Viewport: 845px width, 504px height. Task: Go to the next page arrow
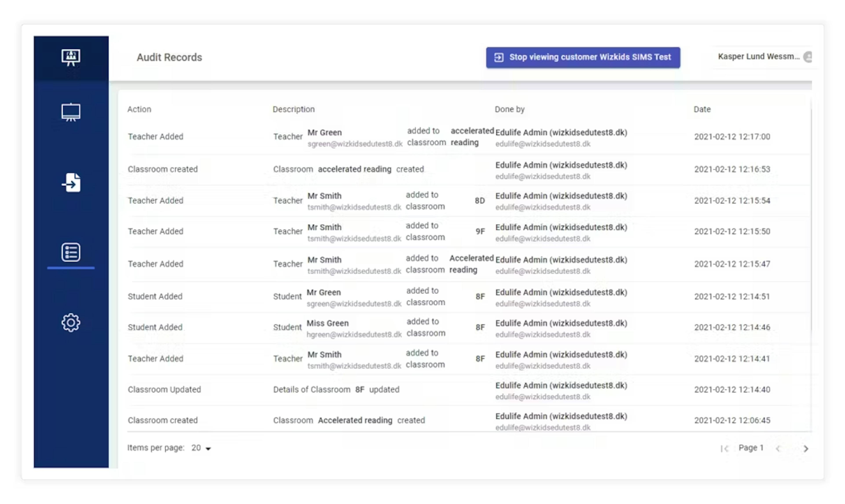pos(806,449)
